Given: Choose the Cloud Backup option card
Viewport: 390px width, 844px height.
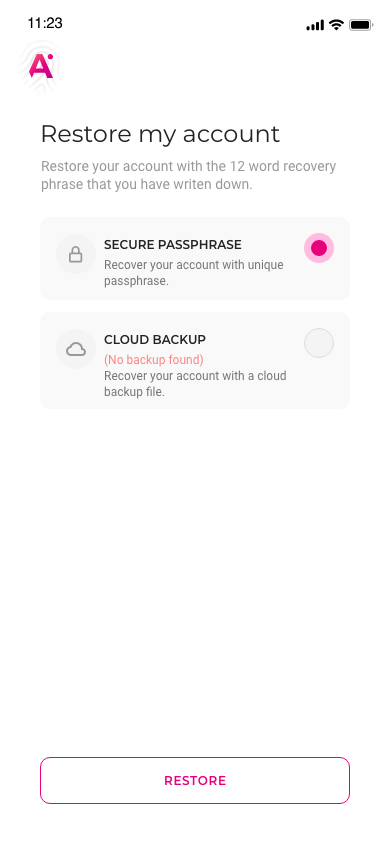Looking at the screenshot, I should 195,360.
